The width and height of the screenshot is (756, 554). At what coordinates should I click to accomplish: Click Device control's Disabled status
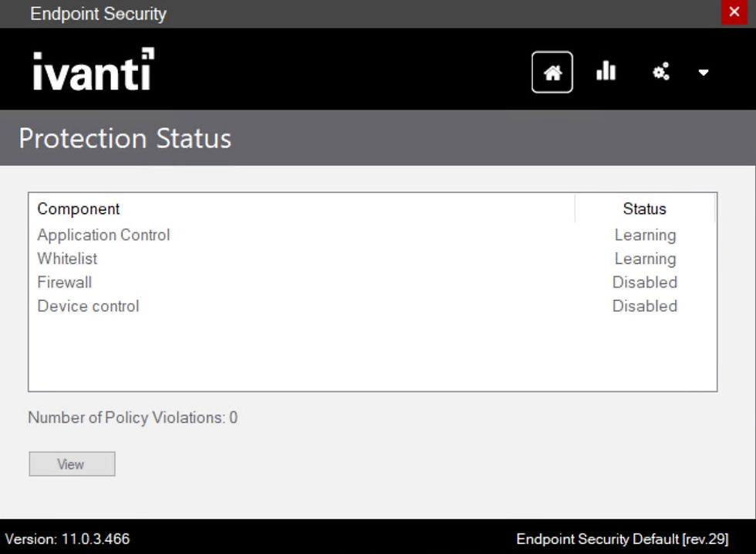[x=645, y=306]
